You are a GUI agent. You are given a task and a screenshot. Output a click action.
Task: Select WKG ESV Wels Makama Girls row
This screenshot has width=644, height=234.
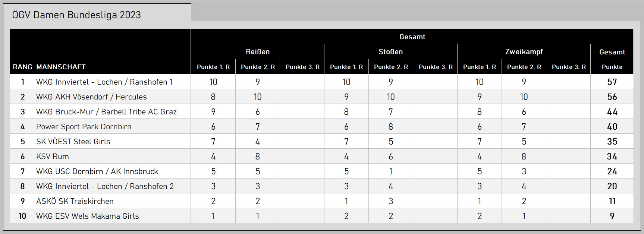(x=322, y=216)
